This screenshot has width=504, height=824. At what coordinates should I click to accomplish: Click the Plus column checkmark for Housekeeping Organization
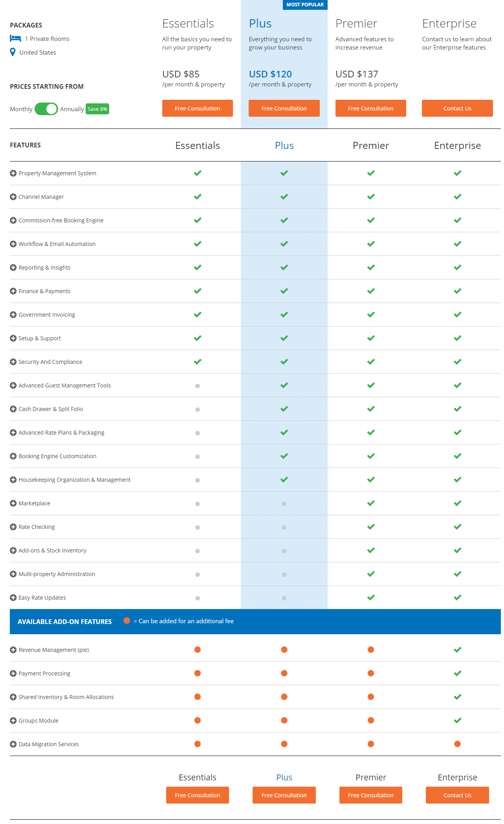(284, 479)
